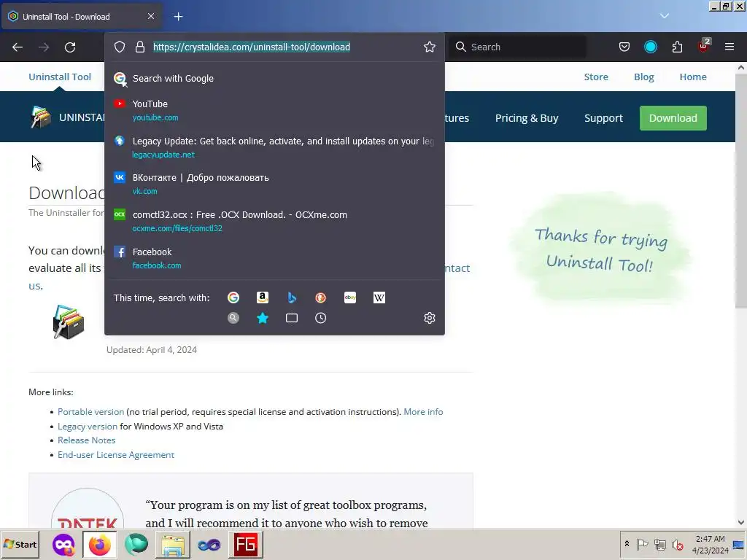Bookmark this page with the star
Viewport: 747px width, 560px height.
tap(429, 47)
